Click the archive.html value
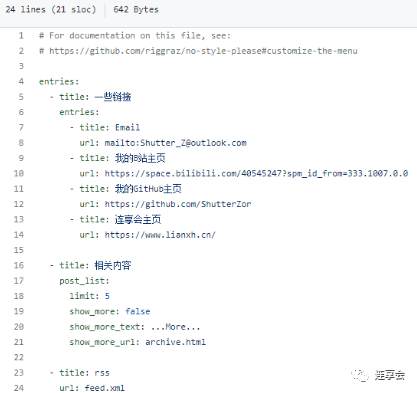 click(176, 342)
